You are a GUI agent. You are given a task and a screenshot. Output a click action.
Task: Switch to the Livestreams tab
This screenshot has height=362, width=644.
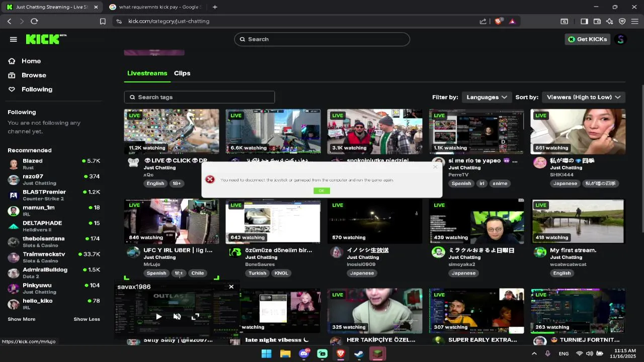pos(147,73)
